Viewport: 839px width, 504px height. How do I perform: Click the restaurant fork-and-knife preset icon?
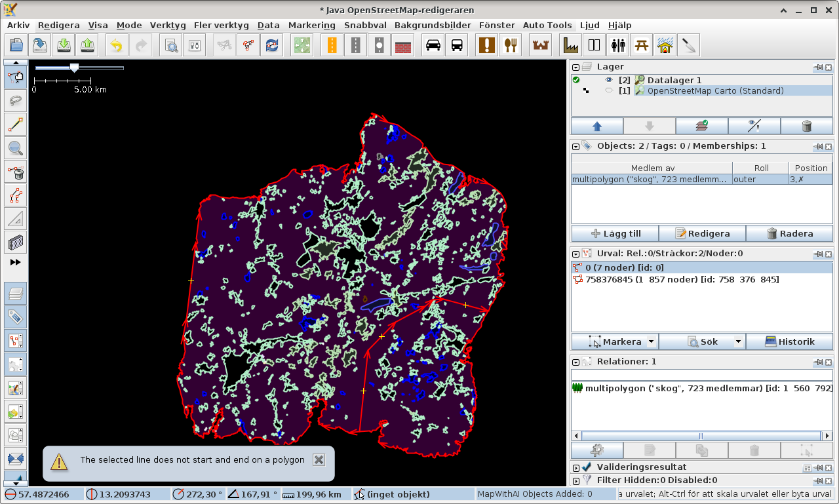pos(511,45)
